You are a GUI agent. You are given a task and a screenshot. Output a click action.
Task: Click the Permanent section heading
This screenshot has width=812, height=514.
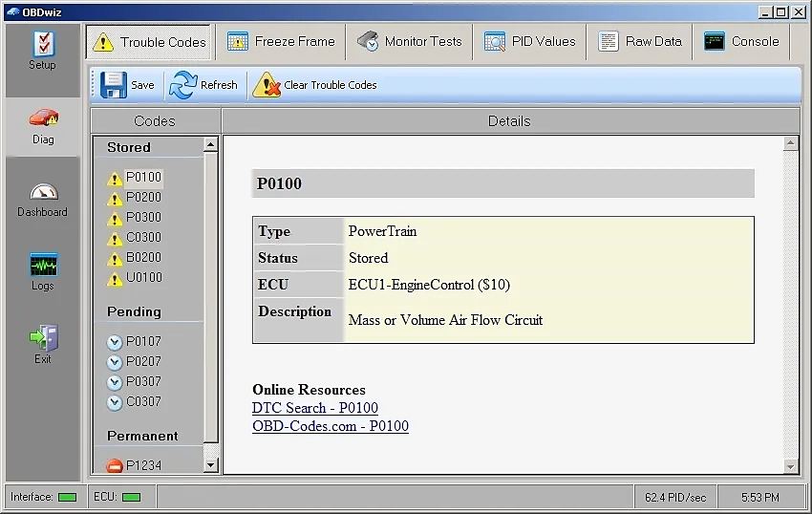point(142,437)
